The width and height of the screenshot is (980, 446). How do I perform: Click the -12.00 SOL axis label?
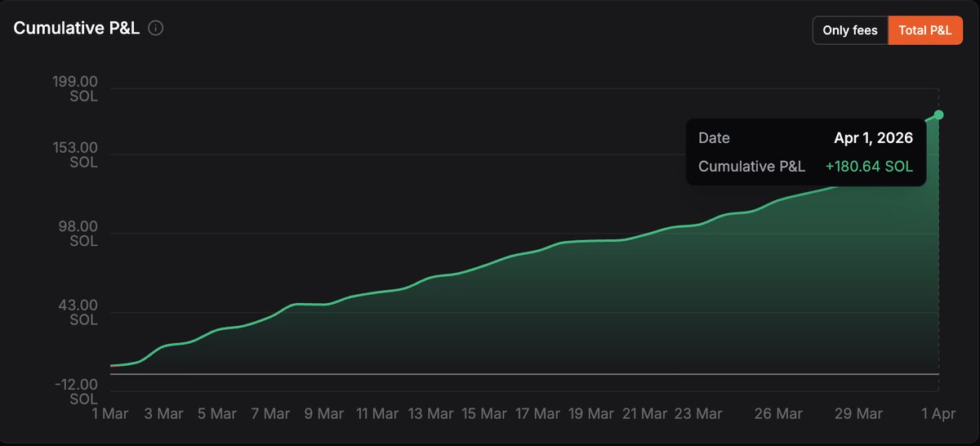(76, 392)
